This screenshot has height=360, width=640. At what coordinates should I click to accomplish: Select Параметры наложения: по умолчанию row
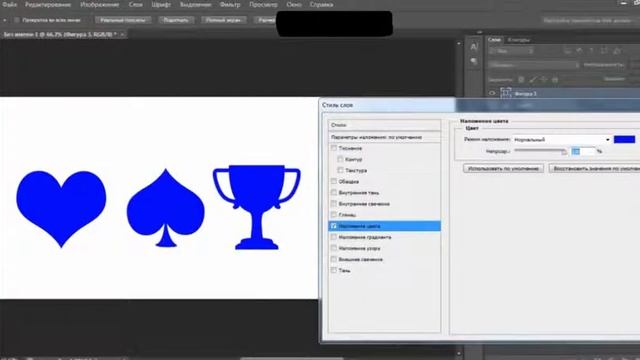click(x=384, y=137)
